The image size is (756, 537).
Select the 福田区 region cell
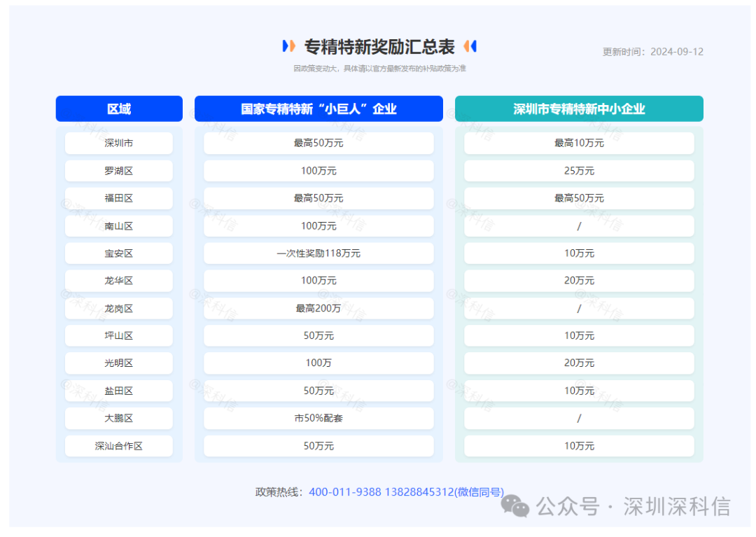coord(119,198)
